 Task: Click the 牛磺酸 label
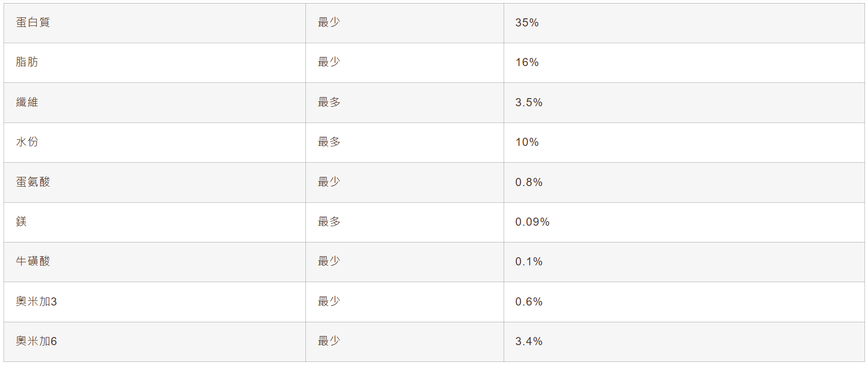(x=33, y=261)
